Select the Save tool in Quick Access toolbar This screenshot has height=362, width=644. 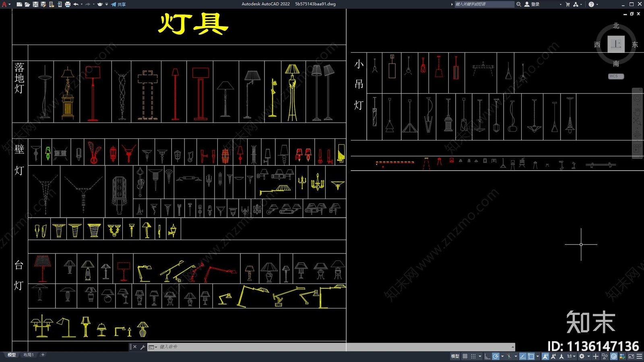pyautogui.click(x=35, y=4)
